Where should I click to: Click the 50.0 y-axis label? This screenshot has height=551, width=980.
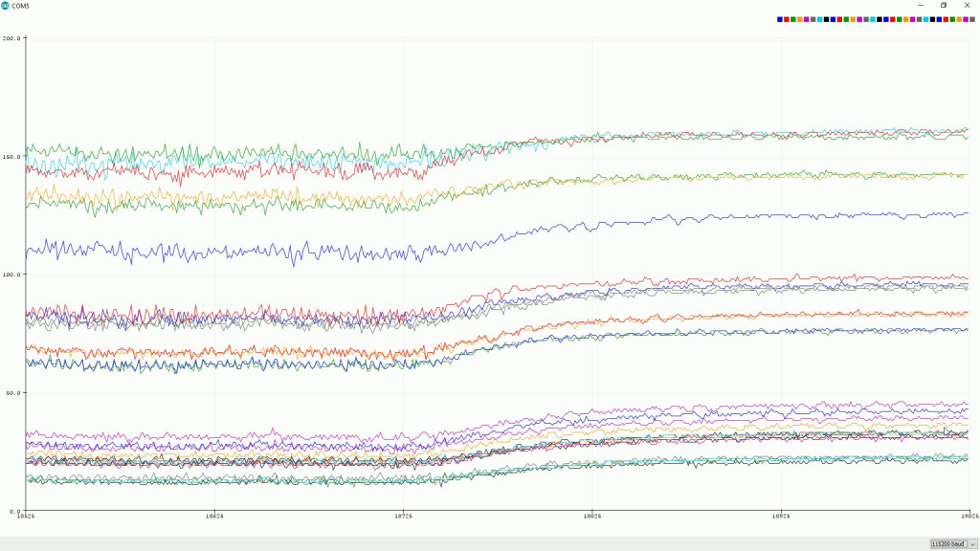tap(13, 392)
